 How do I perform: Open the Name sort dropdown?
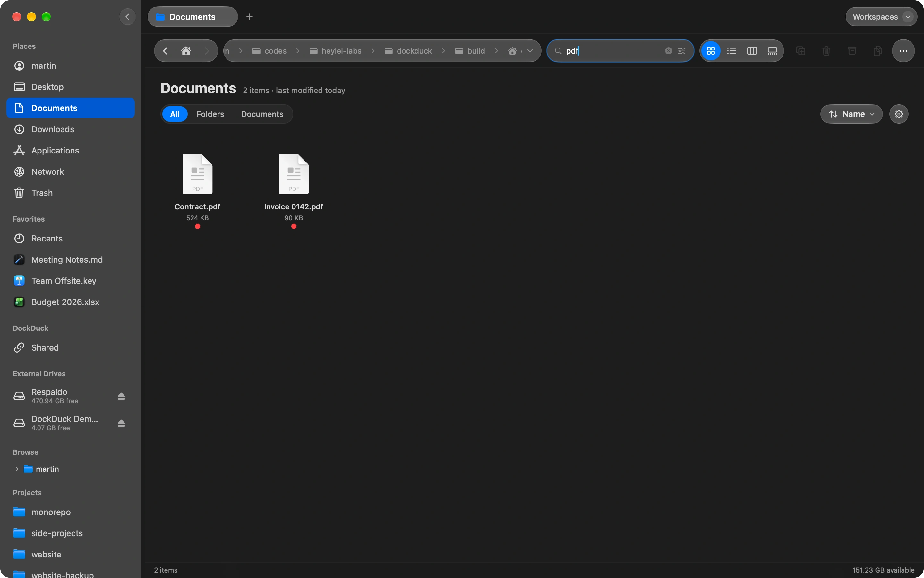click(x=851, y=114)
